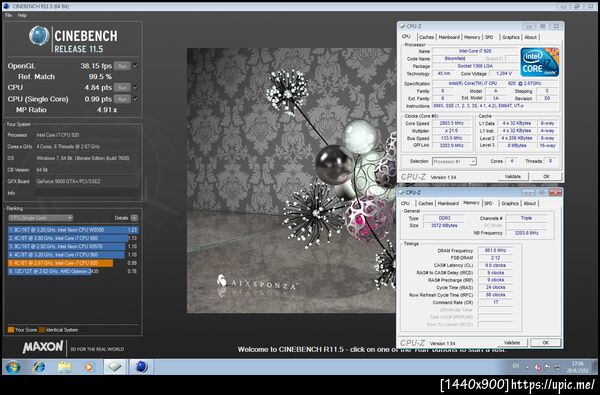Switch to Mainboard tab in bottom CPU-Z window
Viewport: 600px width, 395px height.
448,203
